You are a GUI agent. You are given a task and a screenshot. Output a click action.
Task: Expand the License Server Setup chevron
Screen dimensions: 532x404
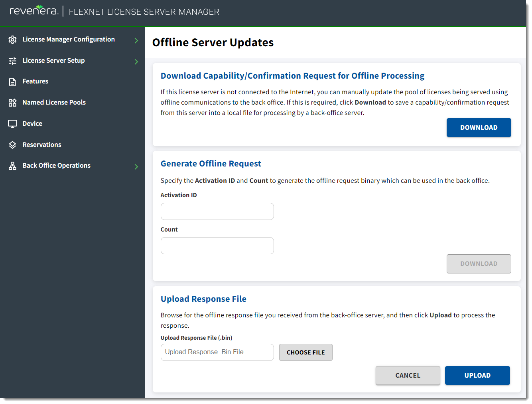click(x=136, y=61)
